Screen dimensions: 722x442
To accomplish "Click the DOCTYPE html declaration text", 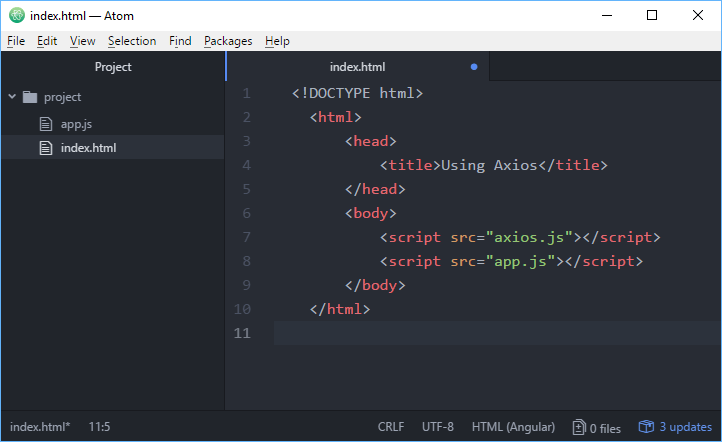I will point(357,93).
